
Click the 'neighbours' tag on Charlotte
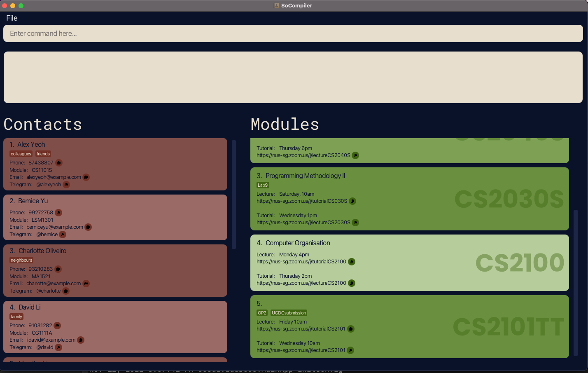click(x=21, y=260)
